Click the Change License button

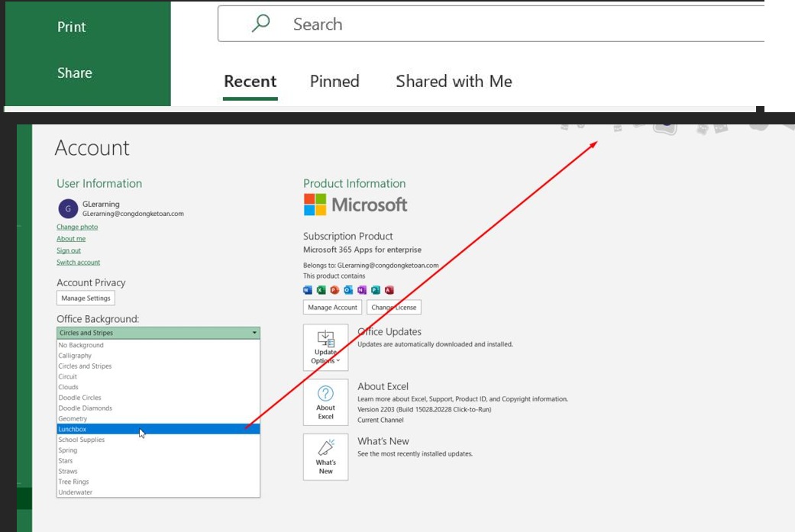point(394,307)
